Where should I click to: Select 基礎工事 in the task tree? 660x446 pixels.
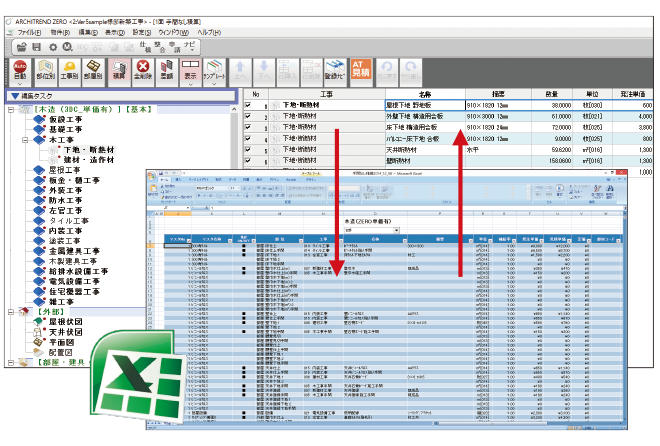66,130
